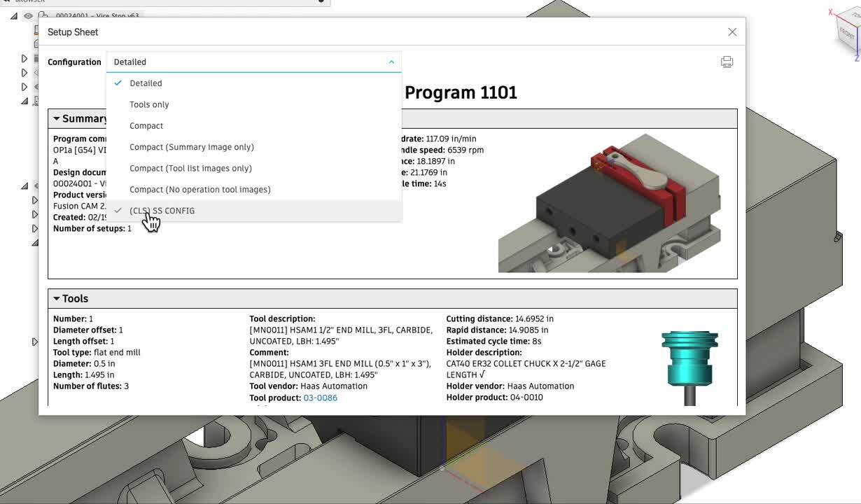Collapse the Vice Stop root tree node
861x504 pixels.
[14, 15]
